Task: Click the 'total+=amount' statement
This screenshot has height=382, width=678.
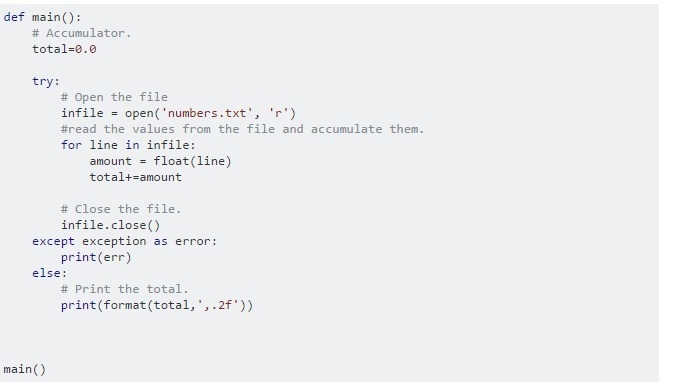Action: (135, 177)
